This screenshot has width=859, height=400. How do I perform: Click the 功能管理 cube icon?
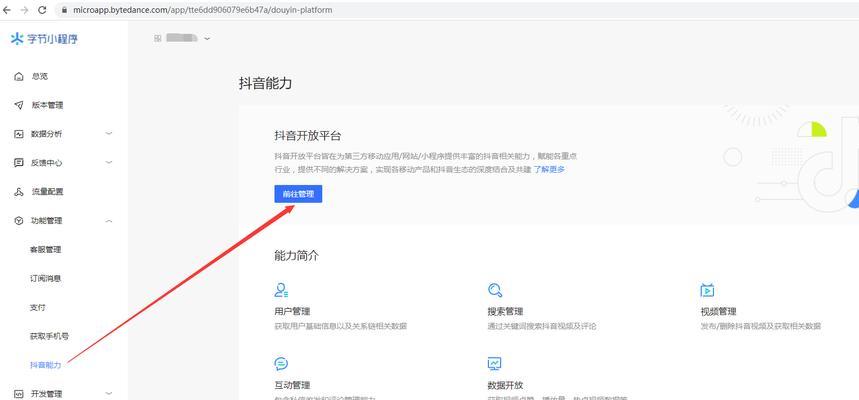[x=19, y=221]
